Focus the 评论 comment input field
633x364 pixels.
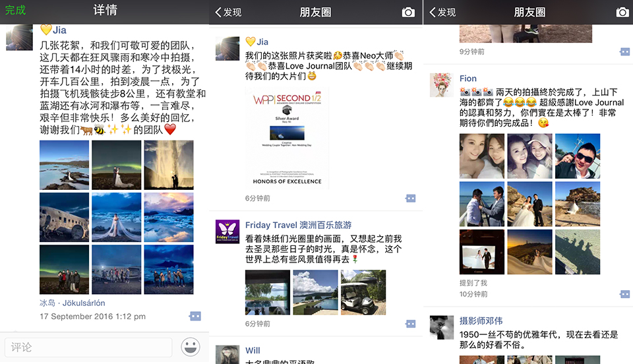coord(88,348)
